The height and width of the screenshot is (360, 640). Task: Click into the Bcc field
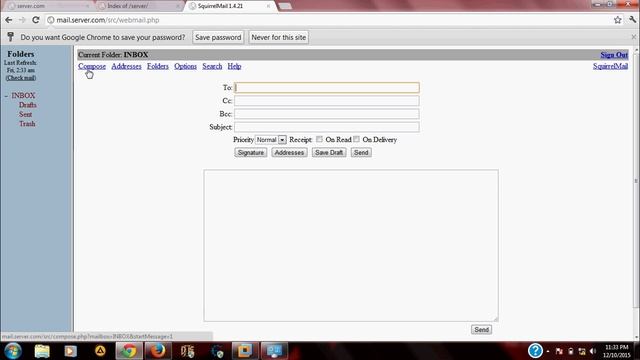[327, 114]
